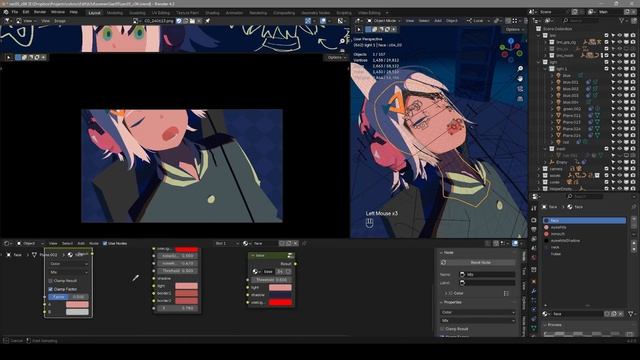Click the open image folder icon in image editor
This screenshot has height=360, width=640.
192,21
